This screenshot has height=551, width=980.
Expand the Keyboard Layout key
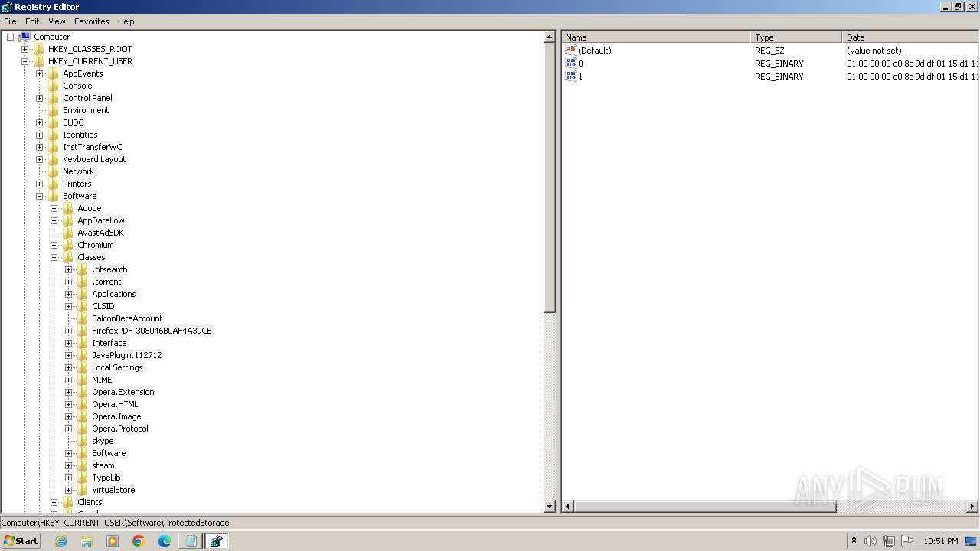point(40,159)
